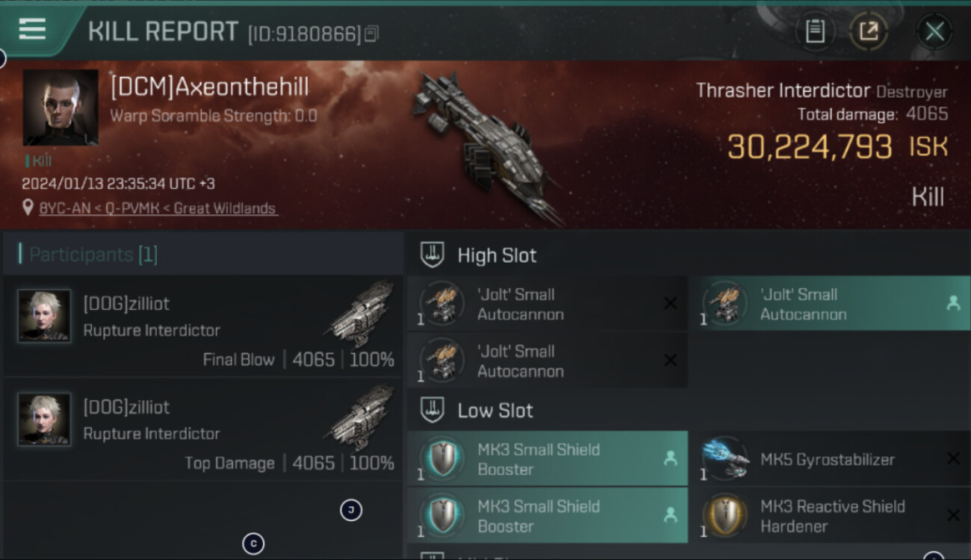Click the first MK3 Small Shield Booster icon
The height and width of the screenshot is (560, 971).
[x=443, y=458]
